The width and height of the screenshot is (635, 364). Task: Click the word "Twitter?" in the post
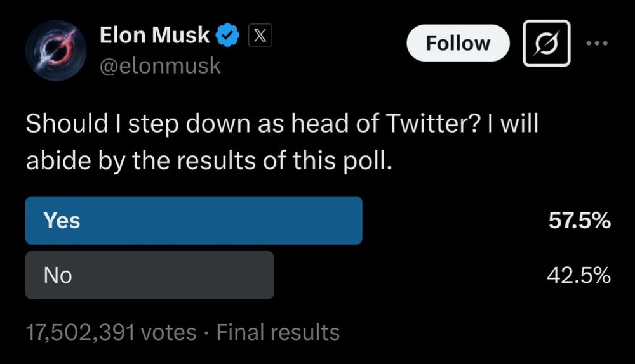click(433, 123)
